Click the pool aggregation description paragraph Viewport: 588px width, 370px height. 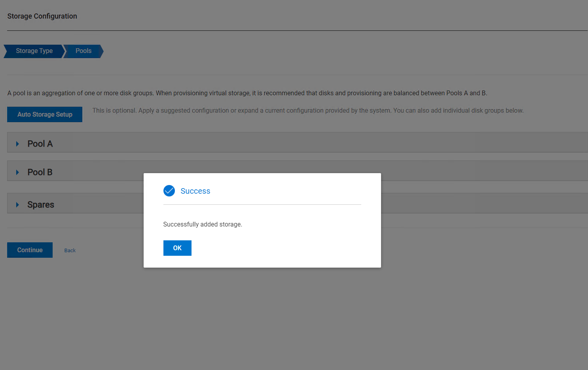tap(247, 93)
